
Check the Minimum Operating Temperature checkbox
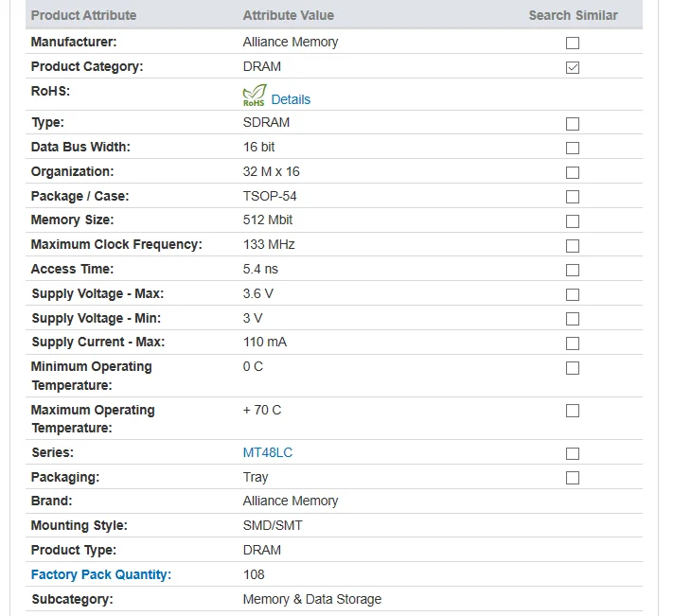(x=572, y=368)
